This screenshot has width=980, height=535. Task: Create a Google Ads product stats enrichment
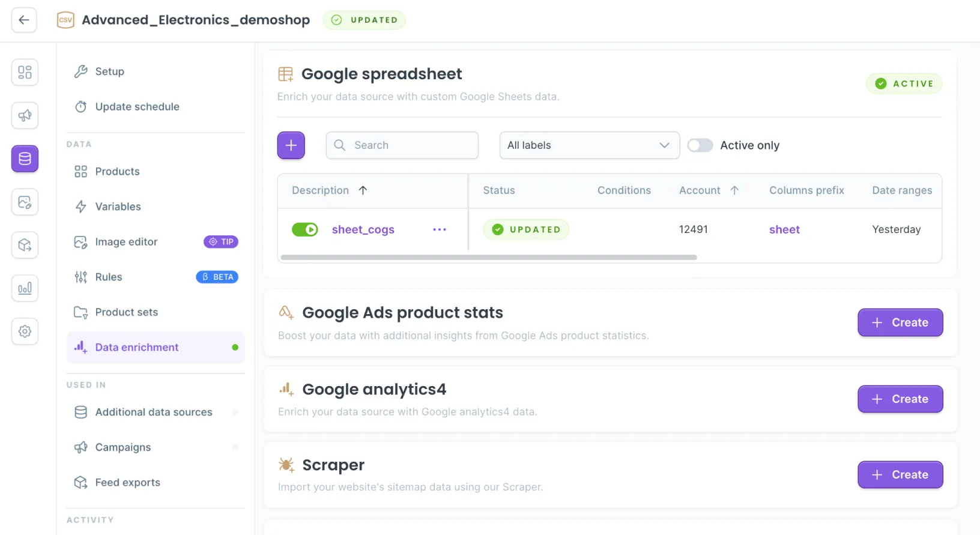(900, 322)
